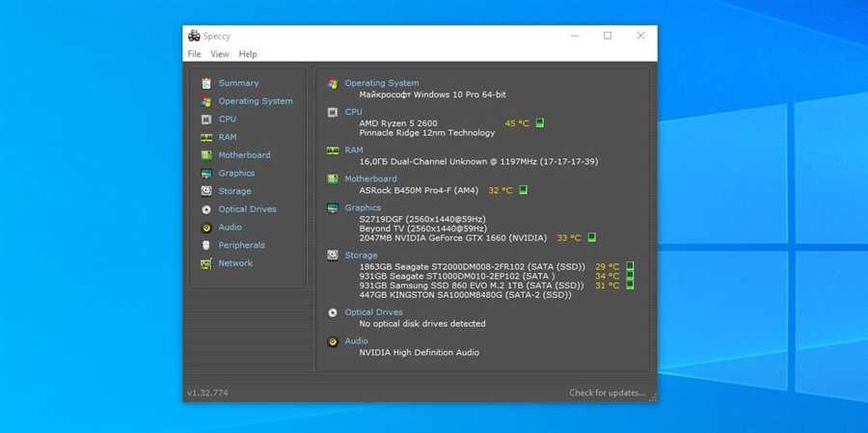
Task: Open the View menu
Action: point(220,54)
